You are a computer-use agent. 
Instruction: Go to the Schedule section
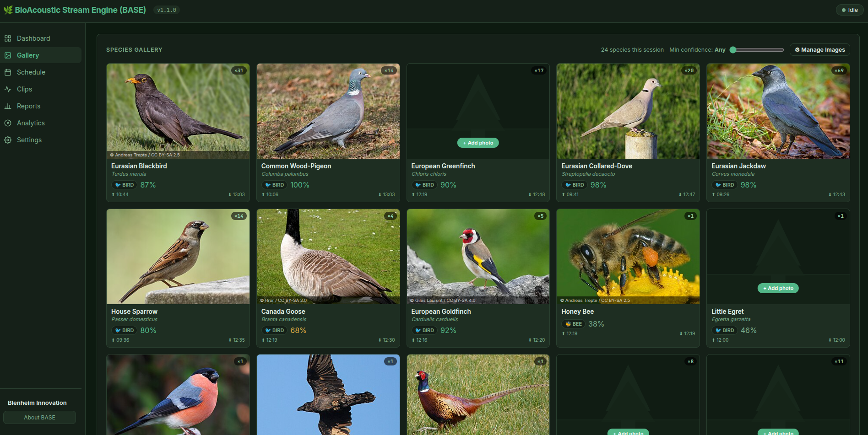(41, 72)
